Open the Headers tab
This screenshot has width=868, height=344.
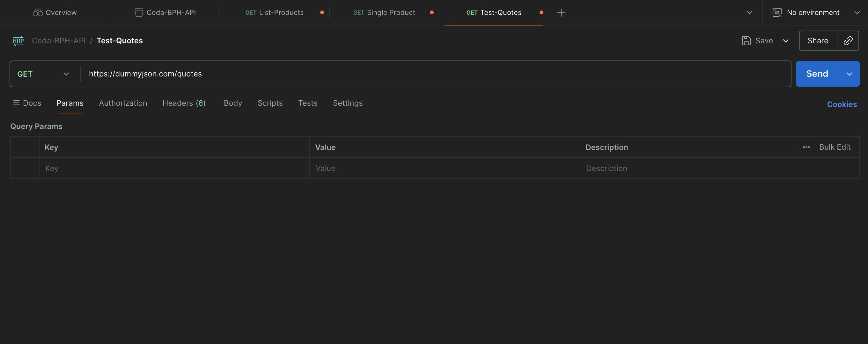(184, 103)
